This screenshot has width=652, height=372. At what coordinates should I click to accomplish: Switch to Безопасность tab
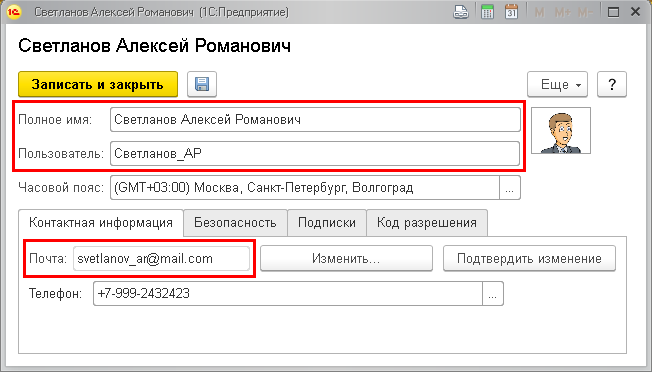(x=235, y=223)
